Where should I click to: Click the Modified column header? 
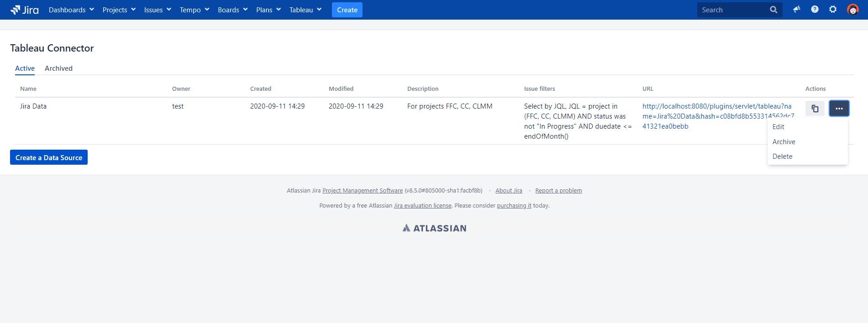click(x=341, y=89)
